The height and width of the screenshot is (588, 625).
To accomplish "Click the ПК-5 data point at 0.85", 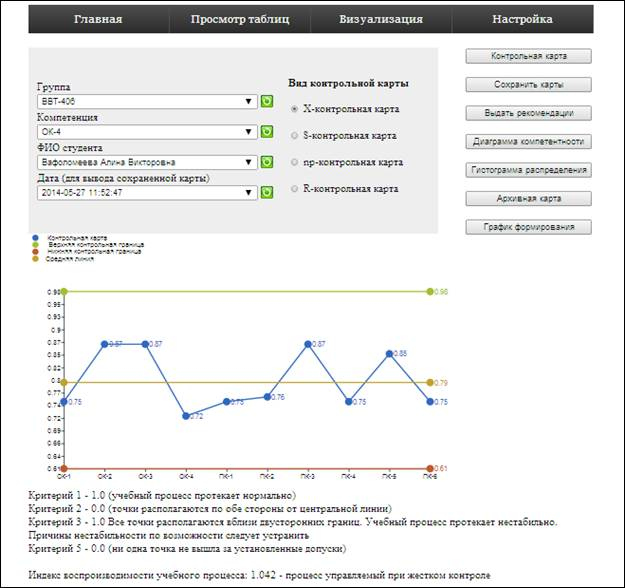I will pos(389,354).
